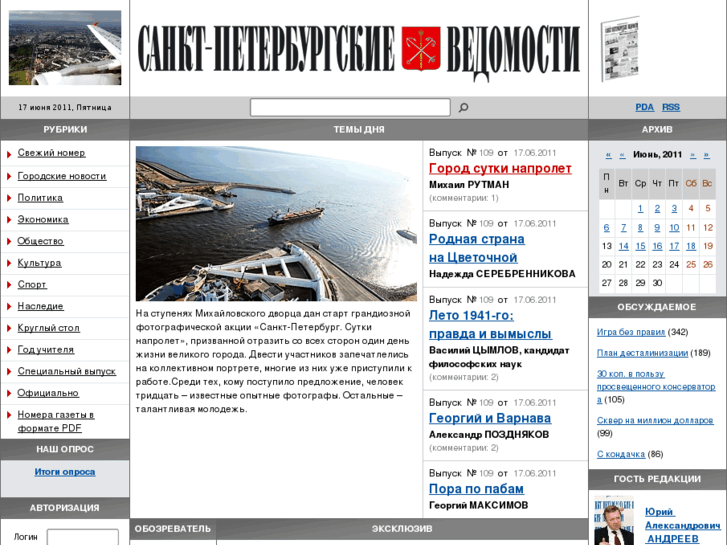This screenshot has width=727, height=545.
Task: Open discussion Сквер на миллион долларов
Action: tap(655, 421)
